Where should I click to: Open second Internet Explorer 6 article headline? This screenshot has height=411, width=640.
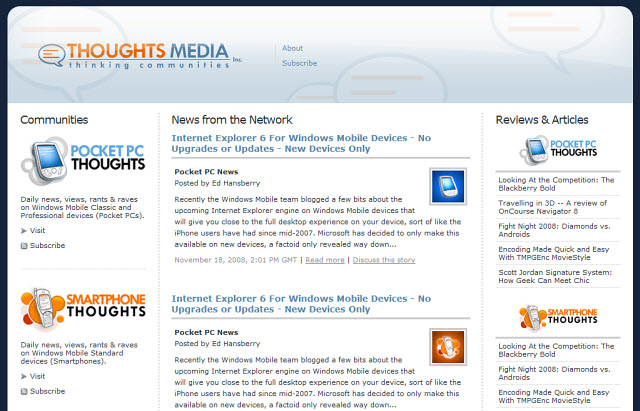(301, 304)
